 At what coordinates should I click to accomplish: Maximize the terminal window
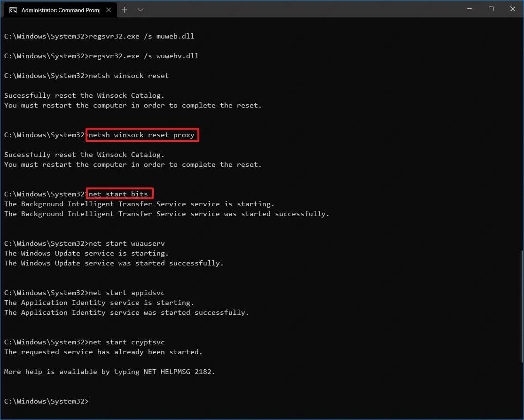(491, 9)
